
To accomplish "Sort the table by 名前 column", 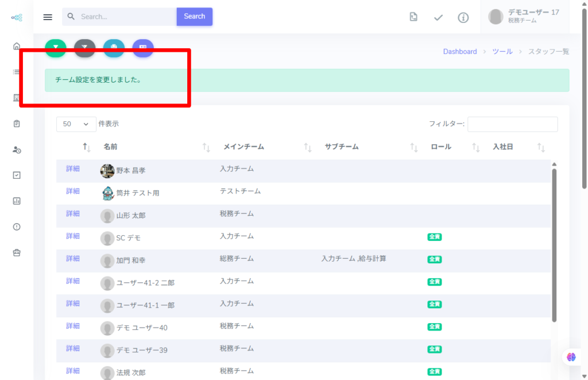I will (206, 147).
